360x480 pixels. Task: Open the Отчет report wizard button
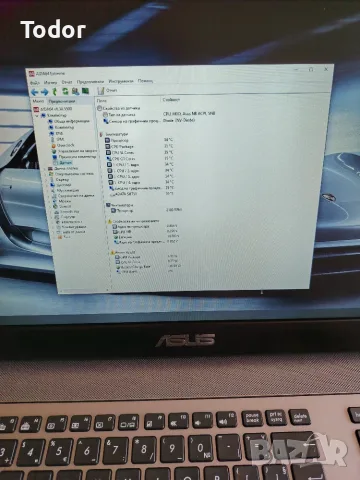tap(107, 91)
